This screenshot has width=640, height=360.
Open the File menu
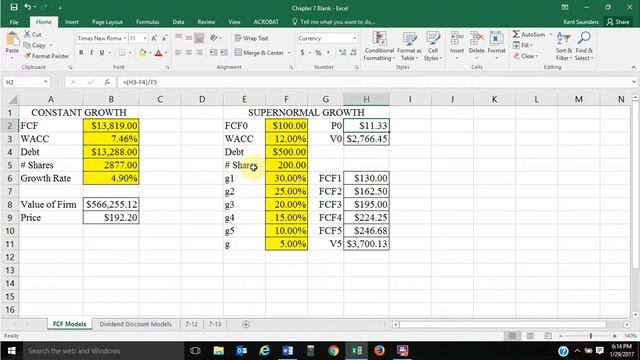(14, 22)
